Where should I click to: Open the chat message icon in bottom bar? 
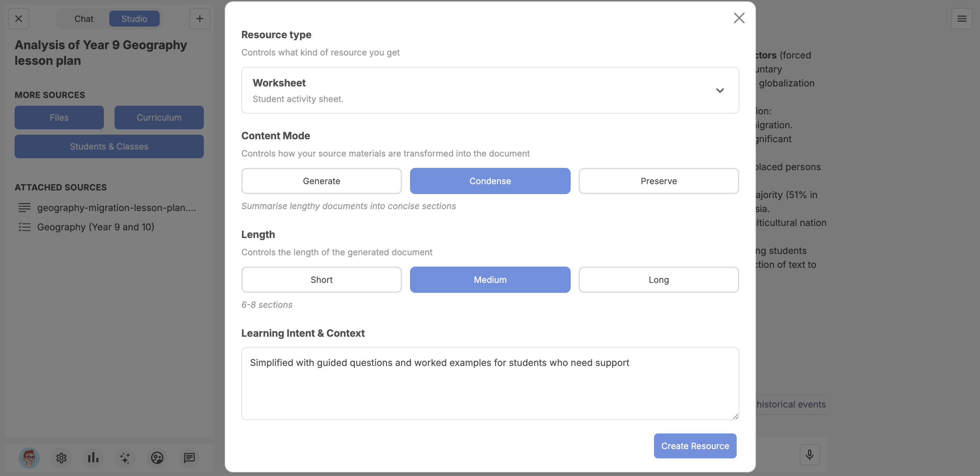(189, 458)
